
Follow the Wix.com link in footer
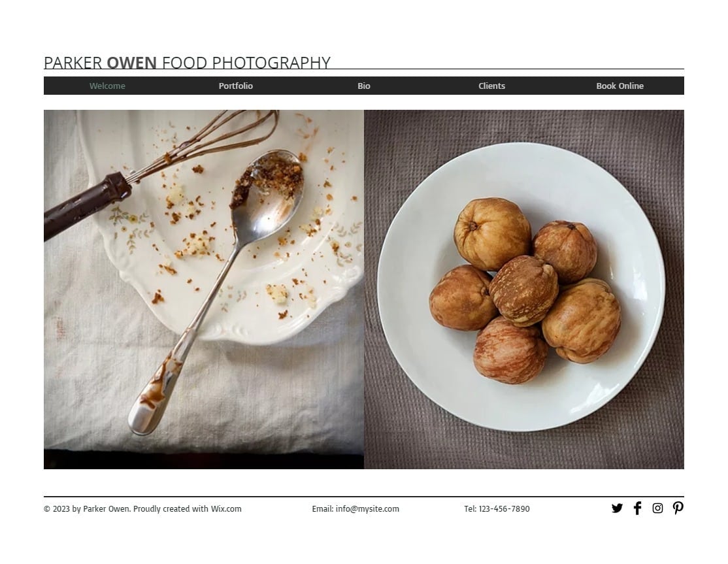(x=226, y=508)
